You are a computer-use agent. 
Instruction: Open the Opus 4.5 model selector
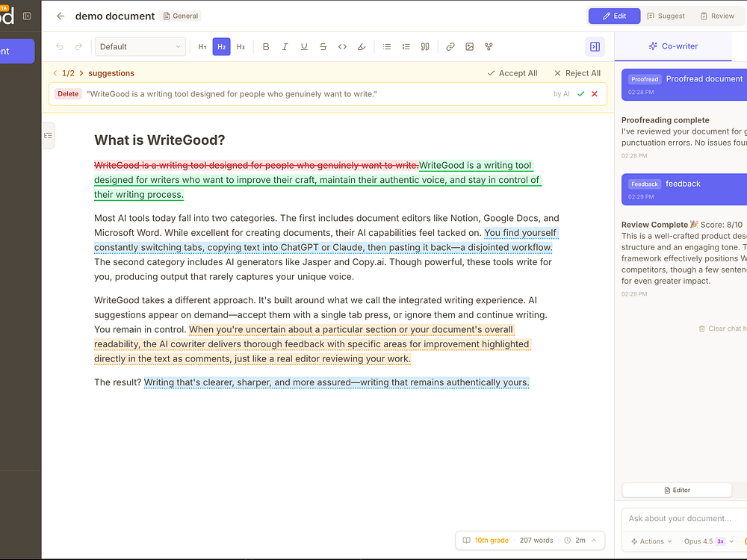pyautogui.click(x=709, y=541)
